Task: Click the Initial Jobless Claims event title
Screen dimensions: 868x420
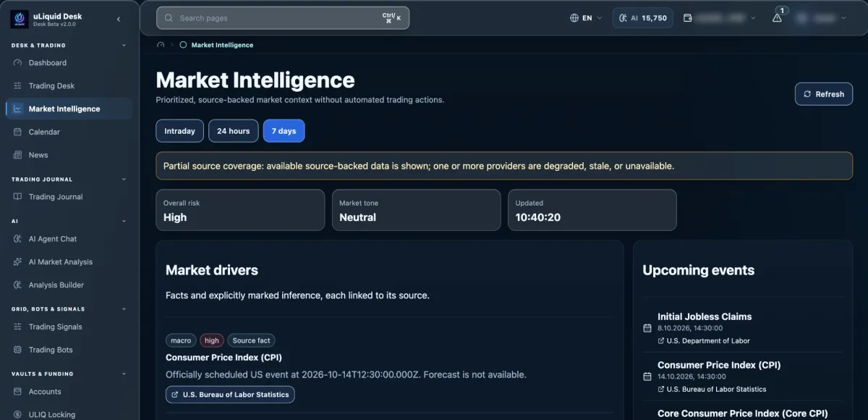Action: click(x=705, y=316)
